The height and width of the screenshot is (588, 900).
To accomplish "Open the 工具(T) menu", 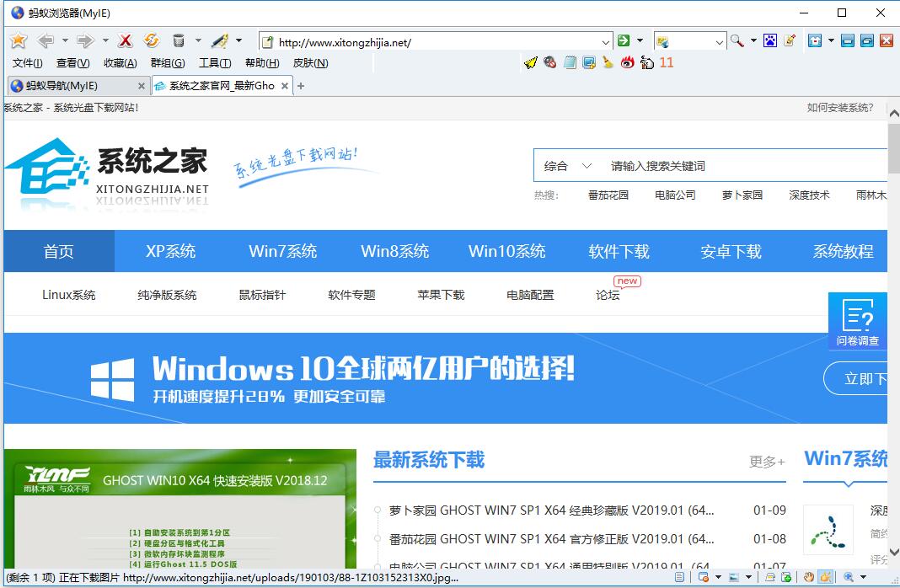I will pyautogui.click(x=215, y=63).
